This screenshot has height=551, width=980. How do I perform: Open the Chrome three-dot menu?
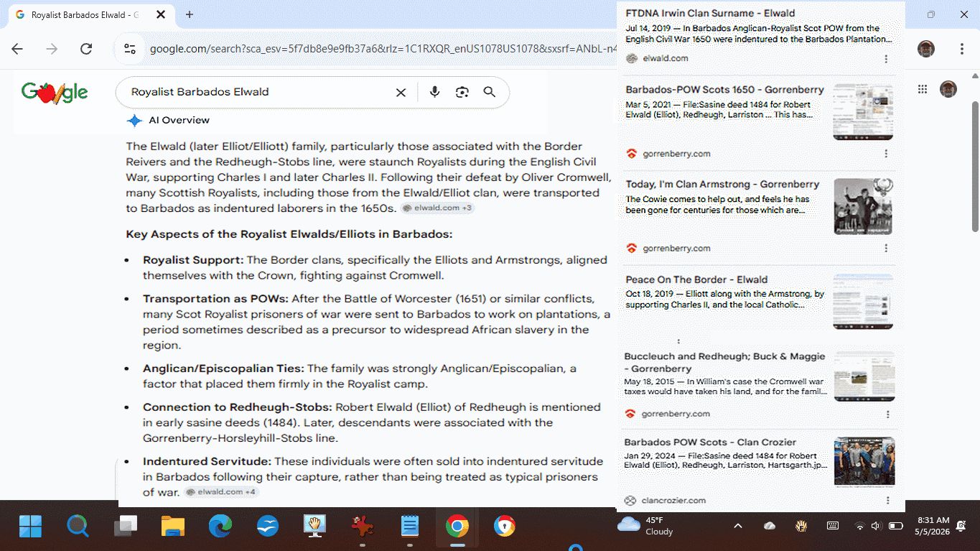tap(962, 49)
